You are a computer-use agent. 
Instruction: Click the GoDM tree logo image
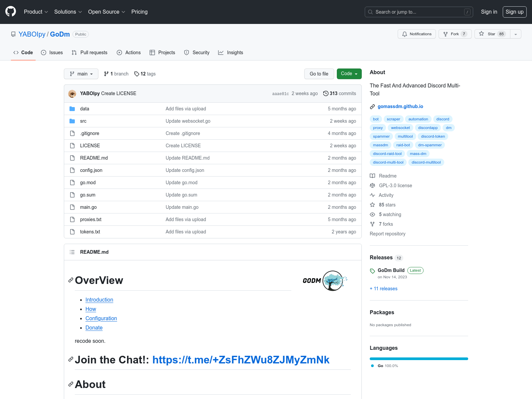(x=325, y=281)
